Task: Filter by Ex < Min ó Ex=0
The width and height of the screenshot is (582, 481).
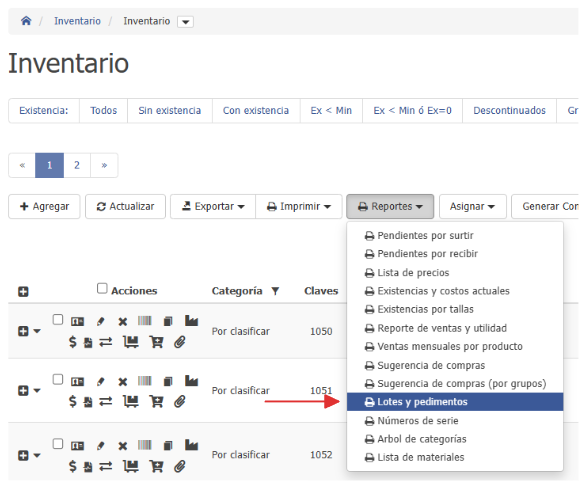Action: (412, 111)
